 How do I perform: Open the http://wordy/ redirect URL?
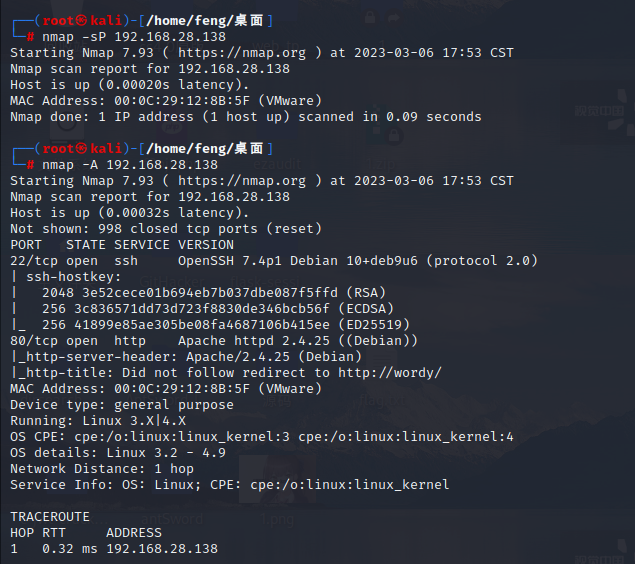pos(390,372)
